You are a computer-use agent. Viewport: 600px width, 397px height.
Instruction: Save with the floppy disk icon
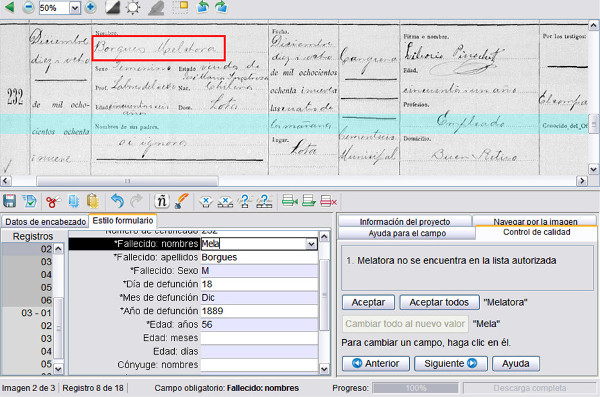(10, 201)
